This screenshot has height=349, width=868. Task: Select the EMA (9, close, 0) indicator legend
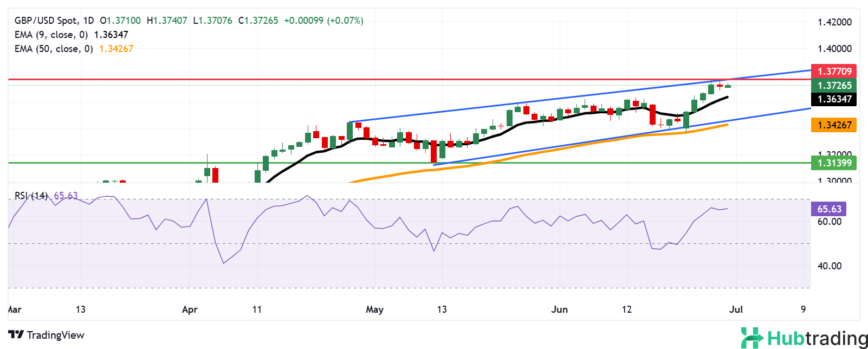(x=51, y=35)
